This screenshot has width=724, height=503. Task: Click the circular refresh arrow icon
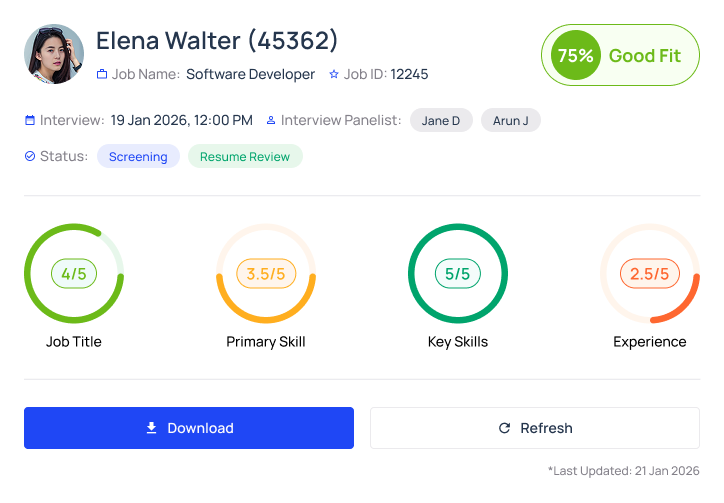click(x=504, y=428)
